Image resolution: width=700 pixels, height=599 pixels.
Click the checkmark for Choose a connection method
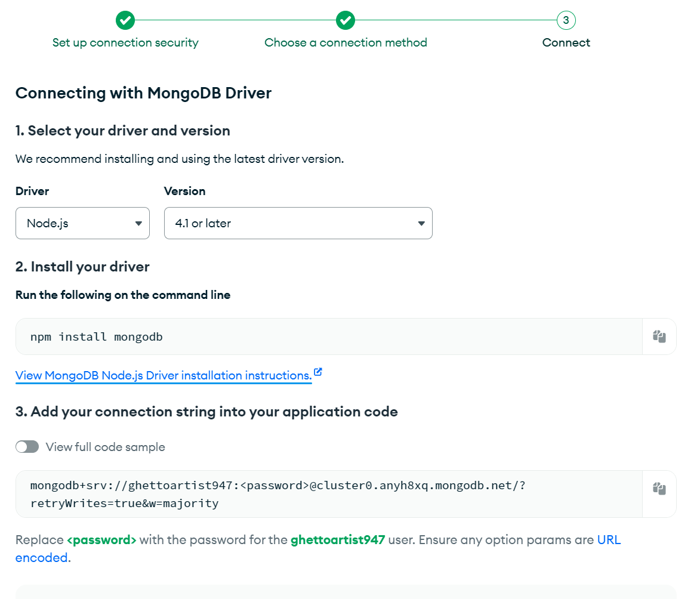coord(346,20)
